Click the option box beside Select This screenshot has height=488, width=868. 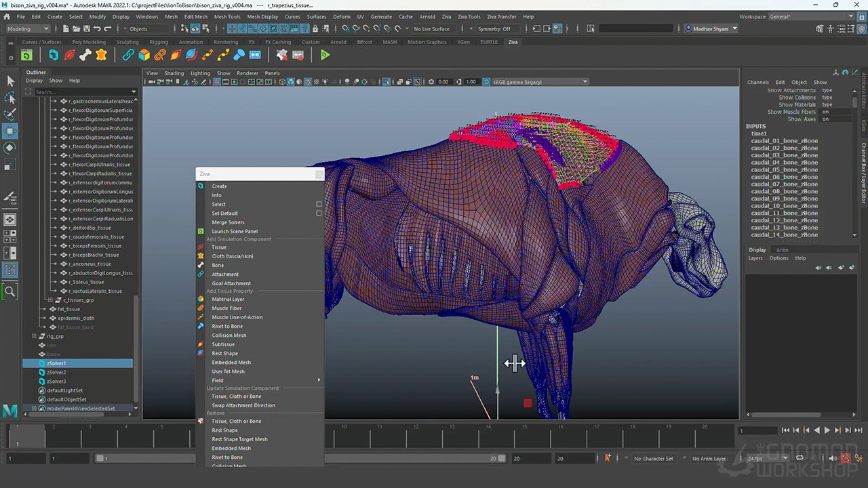tap(319, 204)
